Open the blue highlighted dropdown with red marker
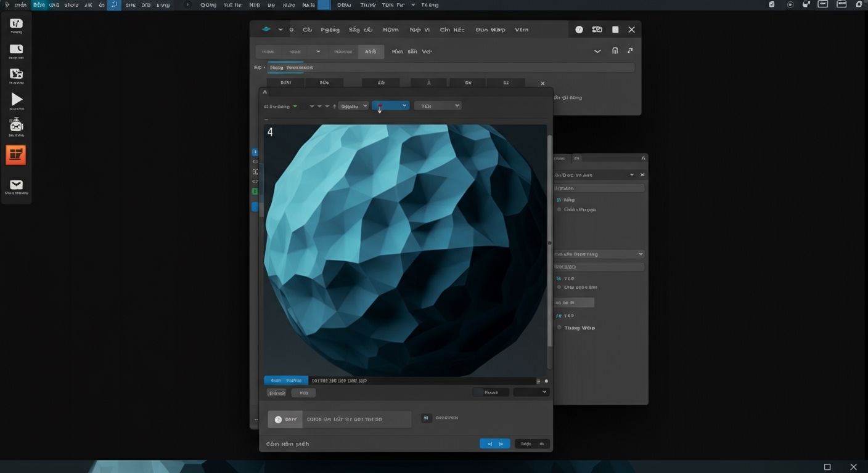The width and height of the screenshot is (868, 473). click(390, 106)
